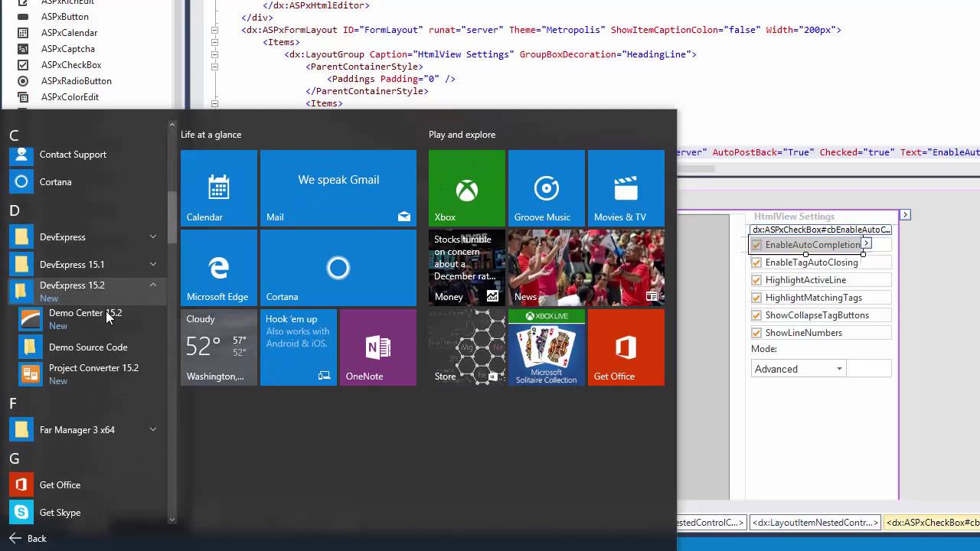The width and height of the screenshot is (980, 551).
Task: Open the Weather tile for Washington
Action: tap(219, 347)
